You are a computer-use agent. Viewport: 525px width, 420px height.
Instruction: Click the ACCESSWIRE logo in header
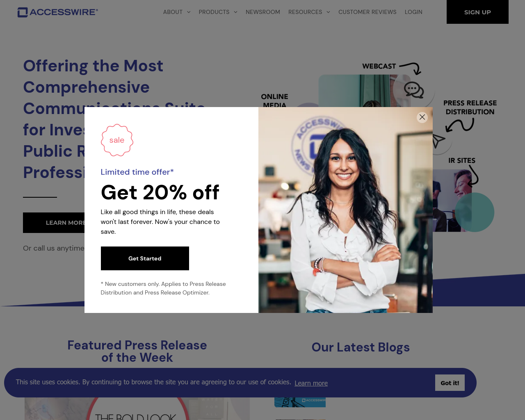[57, 12]
